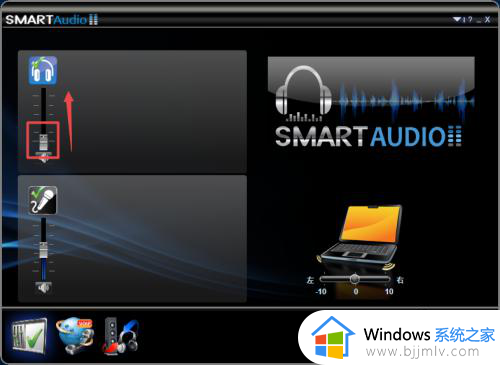The image size is (500, 365).
Task: Open the volume mixer tab with green checkmark
Action: [x=28, y=335]
